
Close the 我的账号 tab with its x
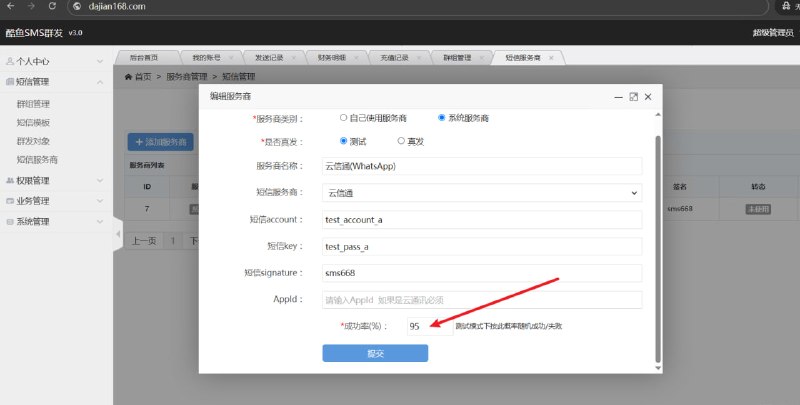(x=231, y=58)
